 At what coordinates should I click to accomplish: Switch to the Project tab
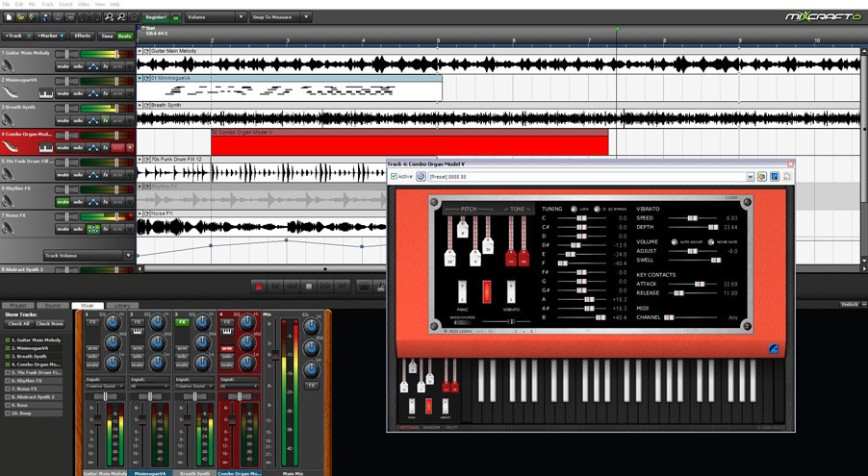point(18,306)
